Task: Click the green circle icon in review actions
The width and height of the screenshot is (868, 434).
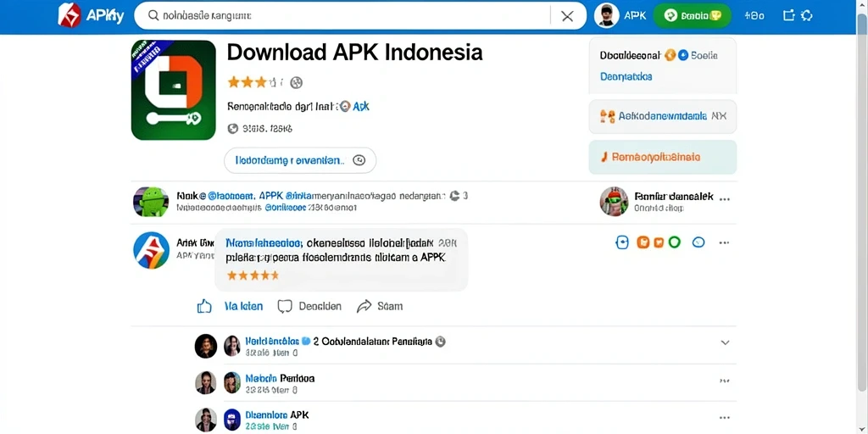Action: [x=674, y=242]
